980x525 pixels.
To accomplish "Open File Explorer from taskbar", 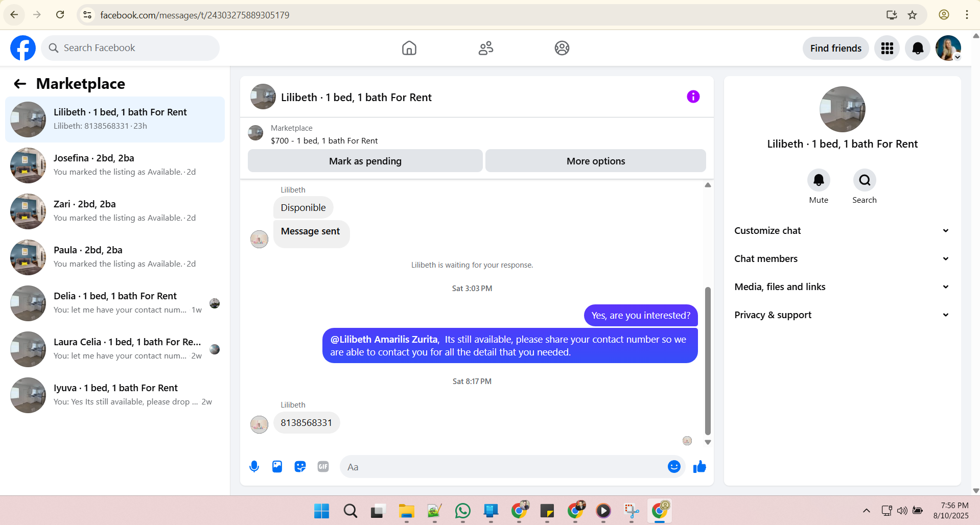I will tap(407, 511).
